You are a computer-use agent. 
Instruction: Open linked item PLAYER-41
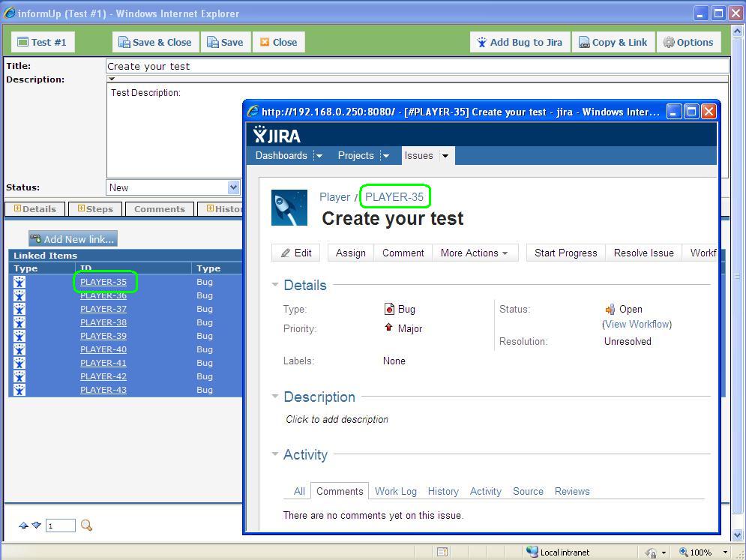pos(103,363)
